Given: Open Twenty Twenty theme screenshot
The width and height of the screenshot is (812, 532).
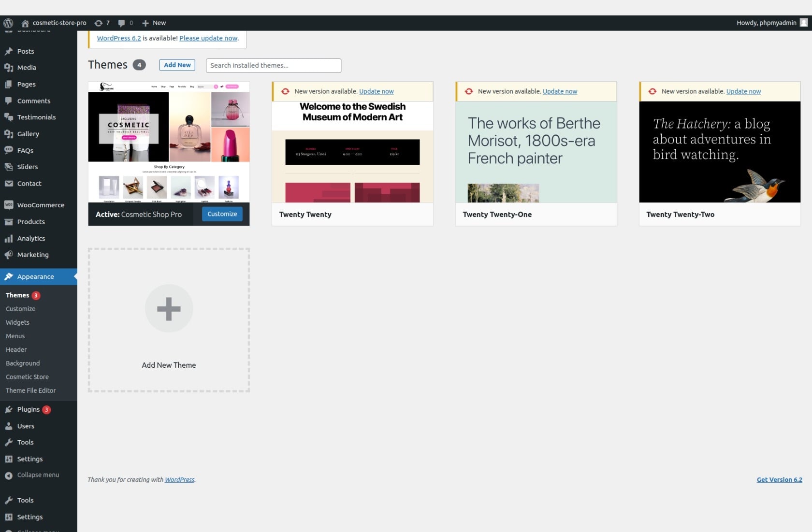Looking at the screenshot, I should tap(352, 152).
